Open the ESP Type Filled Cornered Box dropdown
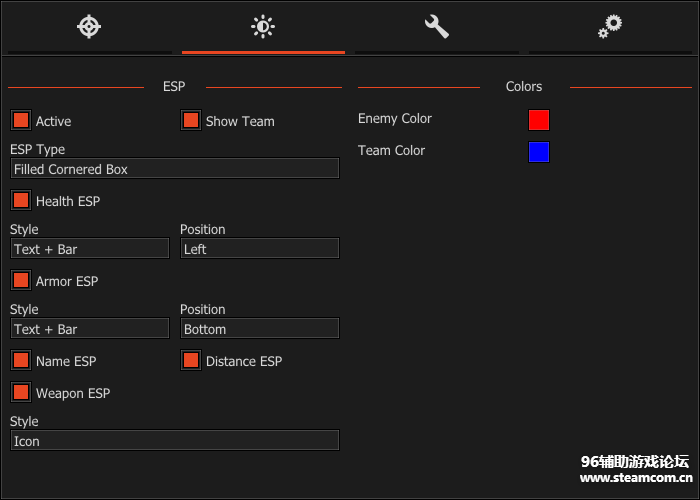This screenshot has width=700, height=500. (175, 169)
